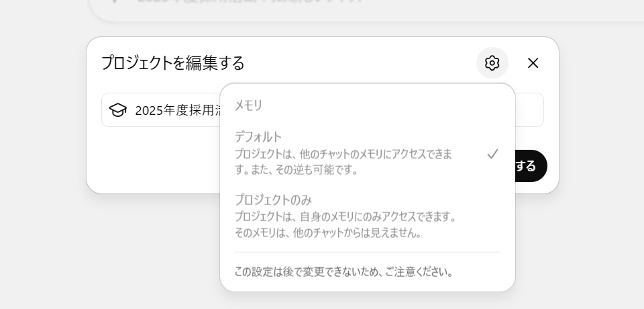Select the プロジェクトのみ memory option
This screenshot has height=309, width=644.
273,200
